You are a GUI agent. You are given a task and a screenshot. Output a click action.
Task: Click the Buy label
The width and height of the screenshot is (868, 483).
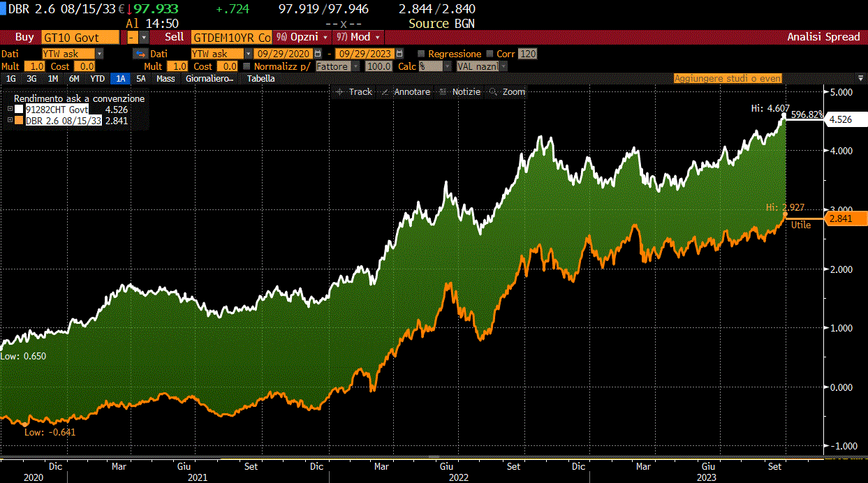(x=24, y=37)
